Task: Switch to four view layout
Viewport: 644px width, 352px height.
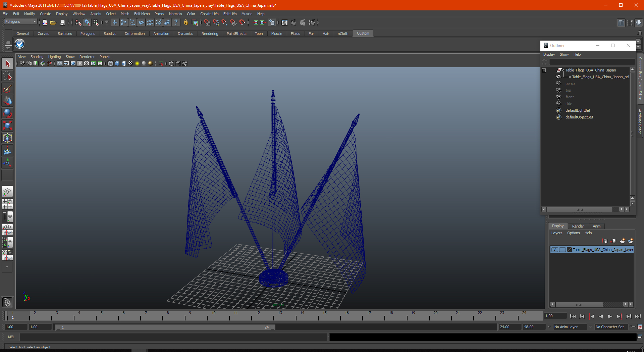Action: pyautogui.click(x=7, y=204)
